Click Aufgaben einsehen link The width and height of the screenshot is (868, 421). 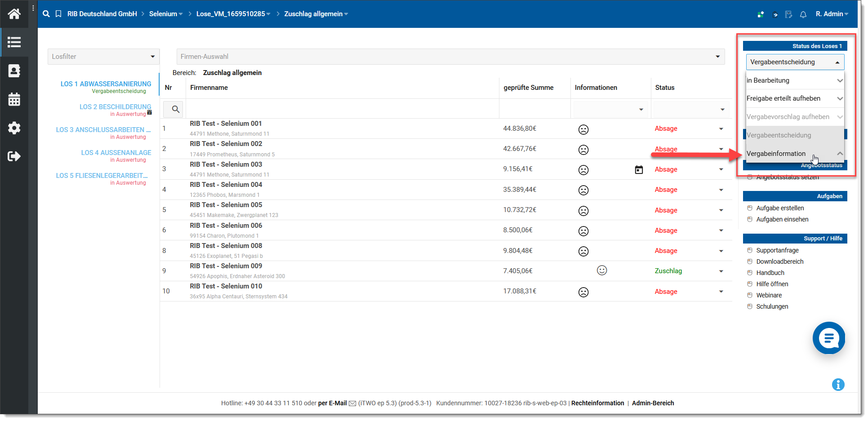pos(782,219)
